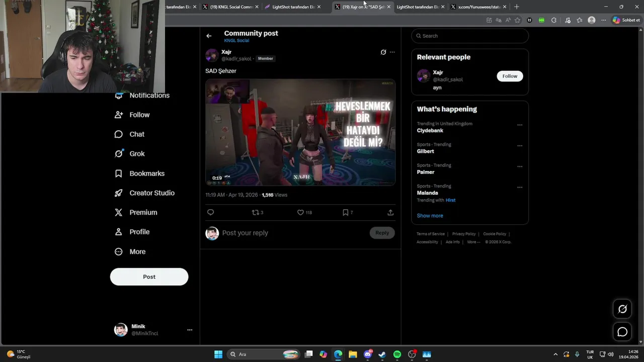
Task: Click the Premium X icon in sidebar
Action: tap(118, 212)
